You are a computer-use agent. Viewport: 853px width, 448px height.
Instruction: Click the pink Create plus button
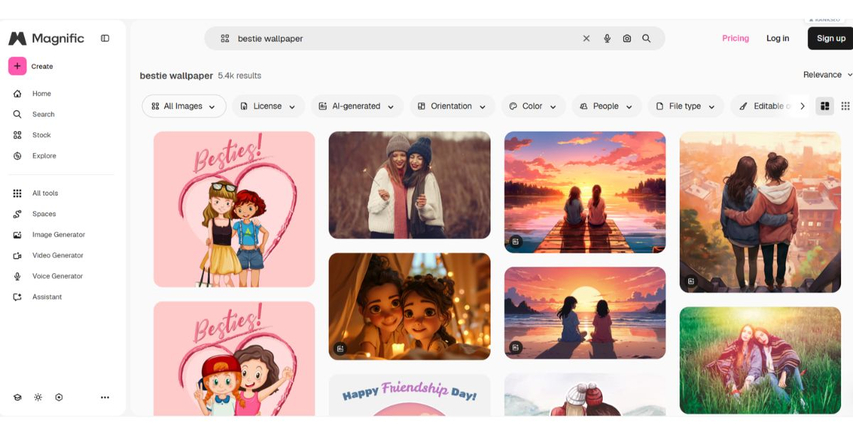pyautogui.click(x=17, y=66)
